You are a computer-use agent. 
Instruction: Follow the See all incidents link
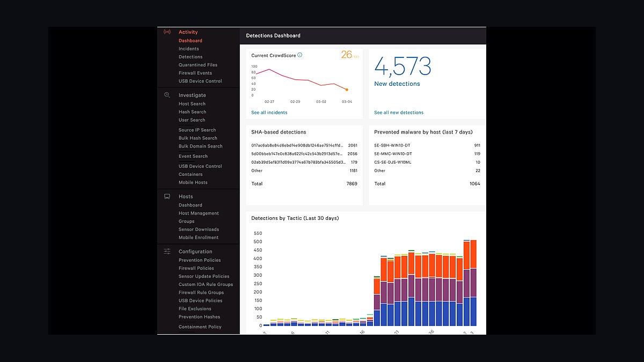coord(269,113)
